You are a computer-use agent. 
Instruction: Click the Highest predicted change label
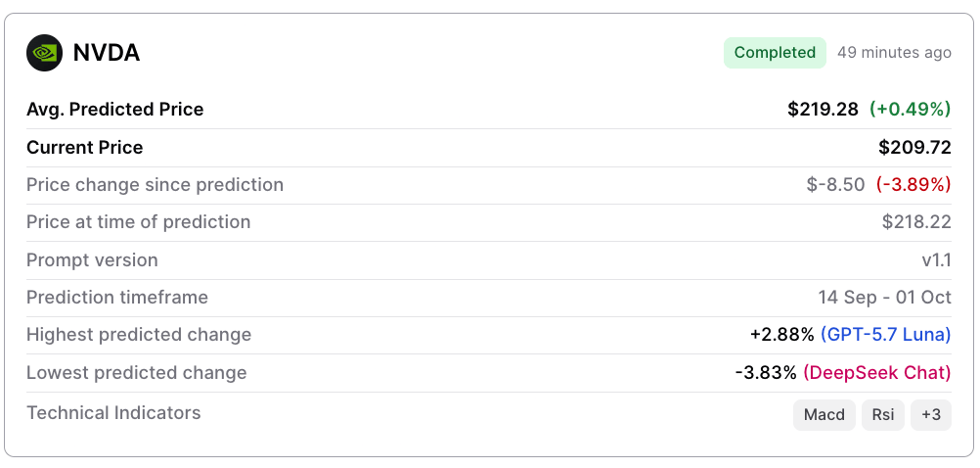click(x=139, y=335)
